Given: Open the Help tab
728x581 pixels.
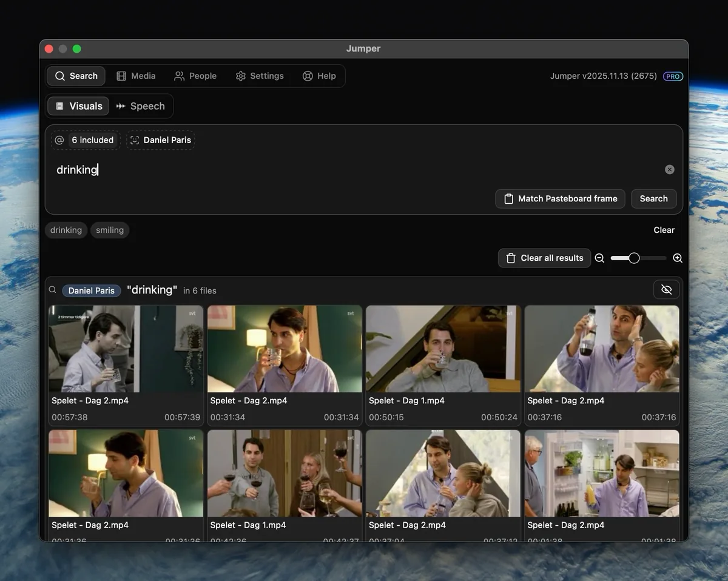Looking at the screenshot, I should [319, 76].
